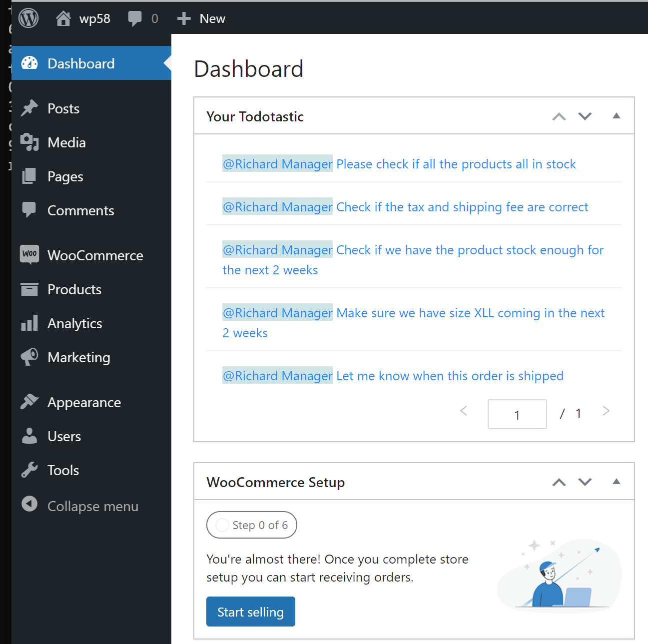Click the Woo logo icon
The height and width of the screenshot is (644, 648).
point(29,254)
